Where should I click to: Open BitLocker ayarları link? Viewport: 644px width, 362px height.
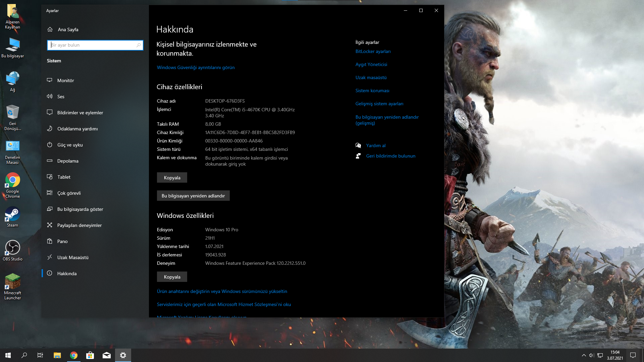[373, 51]
